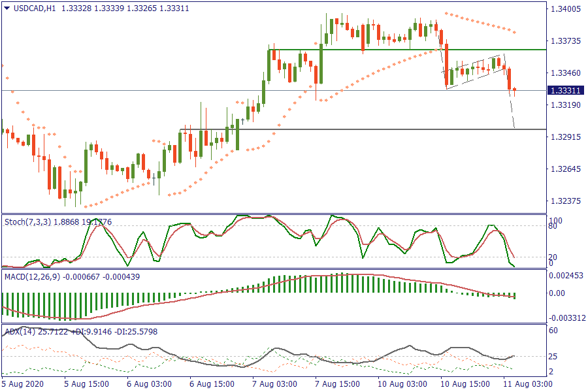Viewport: 588px width, 392px height.
Task: Click the 5 Aug 2020 time label
Action: tap(22, 384)
